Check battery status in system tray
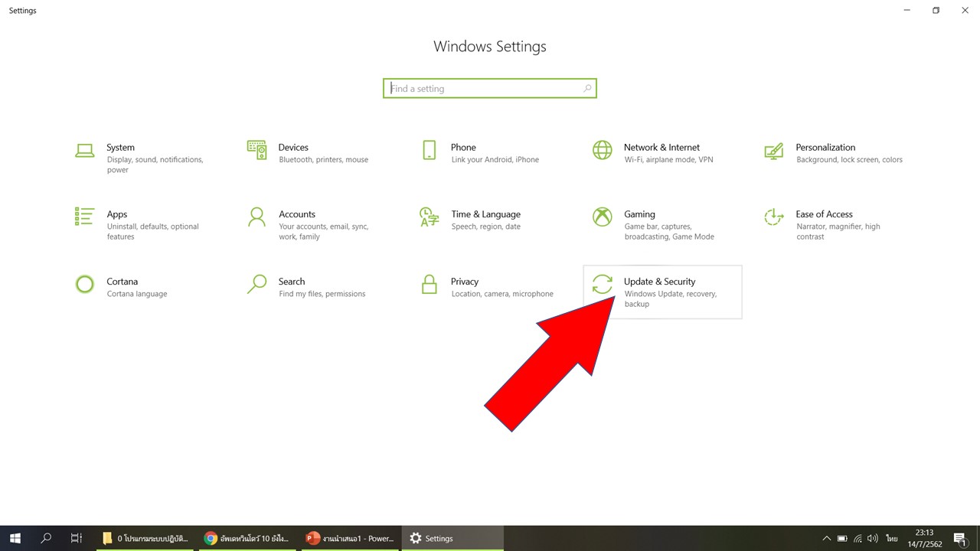 842,539
